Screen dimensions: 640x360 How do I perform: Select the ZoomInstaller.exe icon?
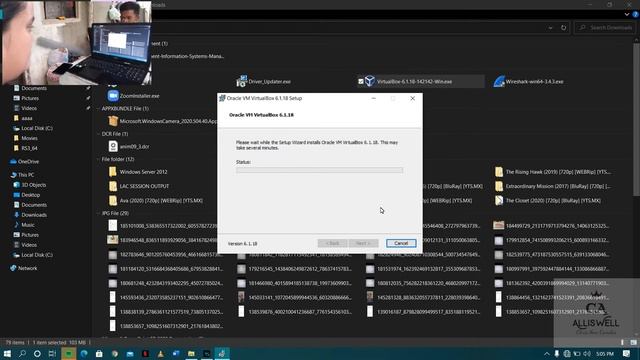point(113,96)
